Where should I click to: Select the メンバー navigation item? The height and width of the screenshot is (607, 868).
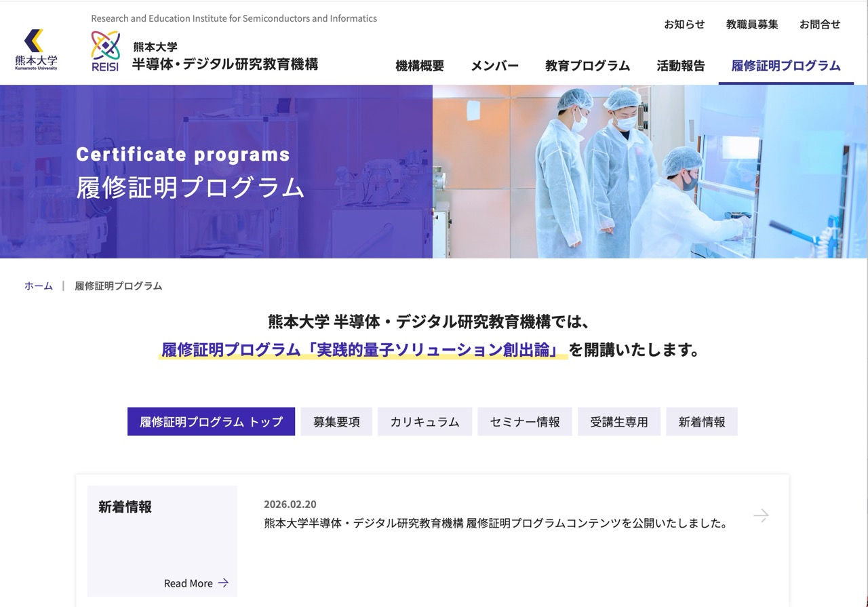pyautogui.click(x=494, y=66)
